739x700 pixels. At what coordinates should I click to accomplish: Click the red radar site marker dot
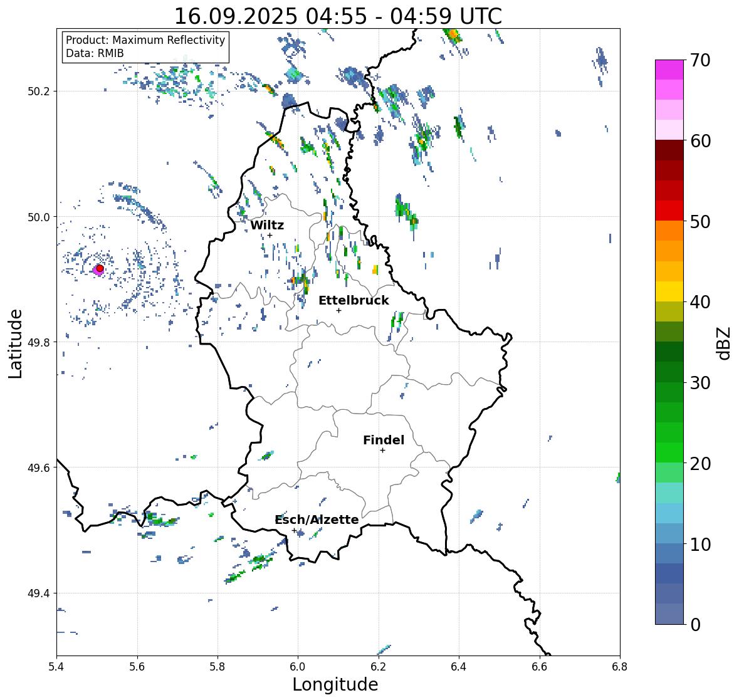[x=100, y=268]
